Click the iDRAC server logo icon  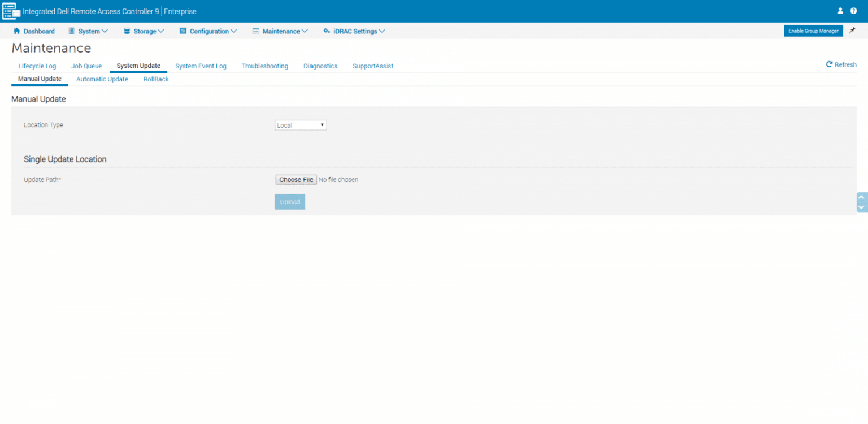pos(11,11)
